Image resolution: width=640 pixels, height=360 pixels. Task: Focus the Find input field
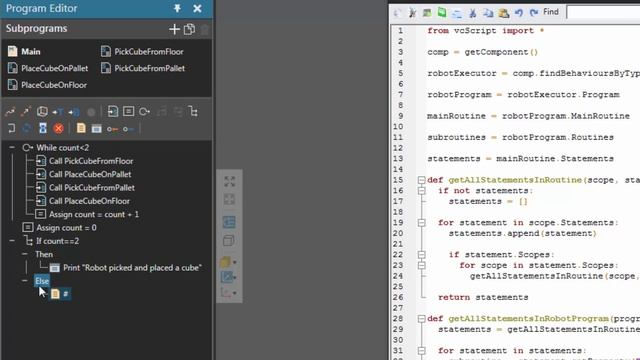tap(603, 12)
